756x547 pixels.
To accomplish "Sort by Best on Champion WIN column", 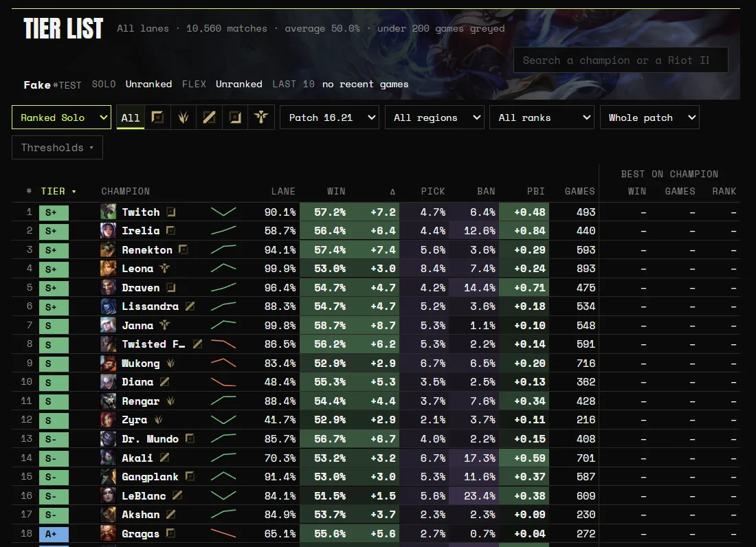I will tap(637, 191).
